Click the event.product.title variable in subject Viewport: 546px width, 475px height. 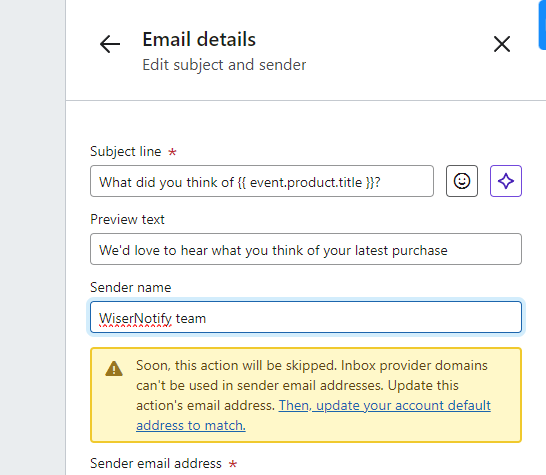(x=306, y=182)
